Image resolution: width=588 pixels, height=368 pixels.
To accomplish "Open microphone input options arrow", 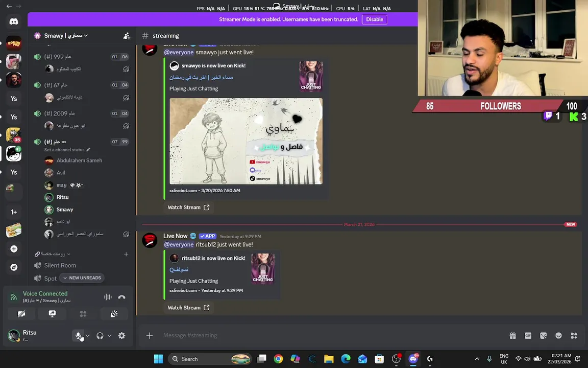I will 87,336.
